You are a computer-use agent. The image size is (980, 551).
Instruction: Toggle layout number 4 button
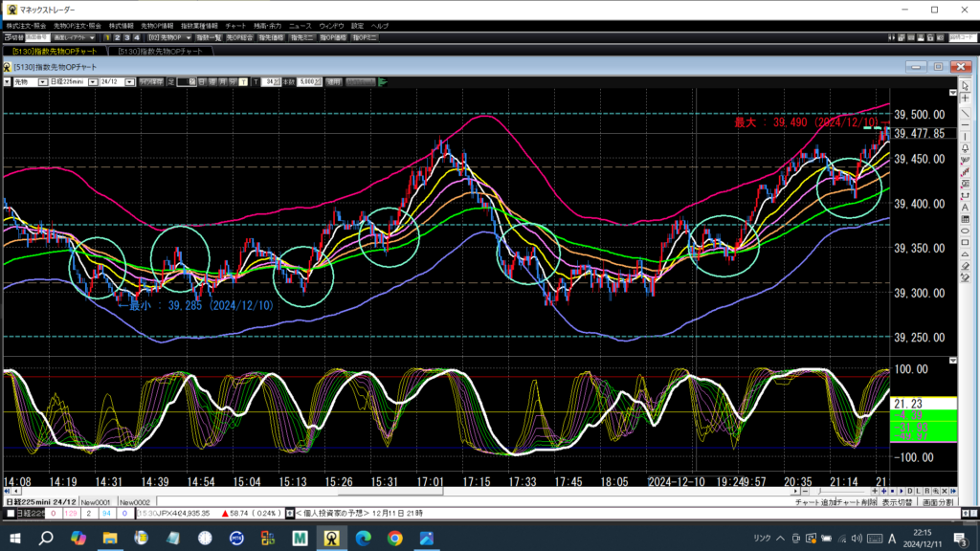click(x=137, y=37)
